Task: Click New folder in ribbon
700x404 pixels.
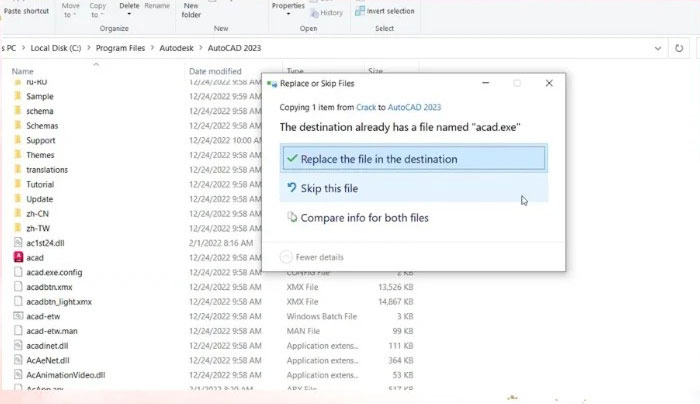Action: [191, 10]
